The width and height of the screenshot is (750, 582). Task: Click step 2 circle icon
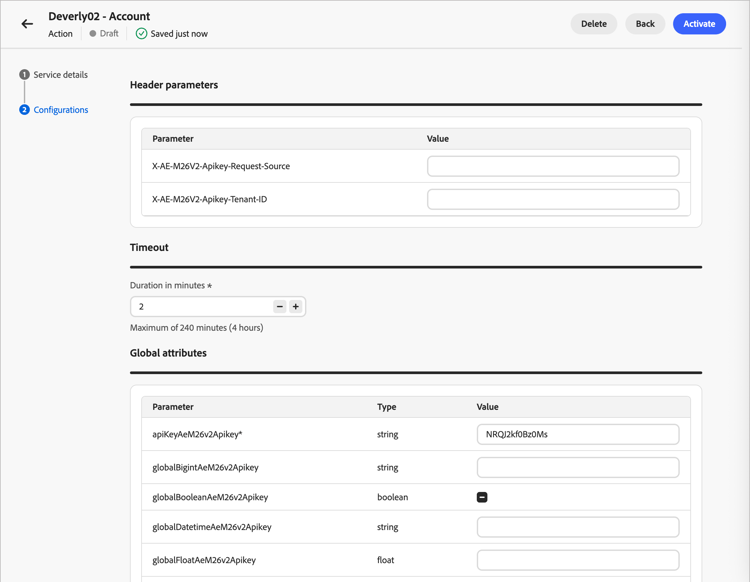pos(24,110)
